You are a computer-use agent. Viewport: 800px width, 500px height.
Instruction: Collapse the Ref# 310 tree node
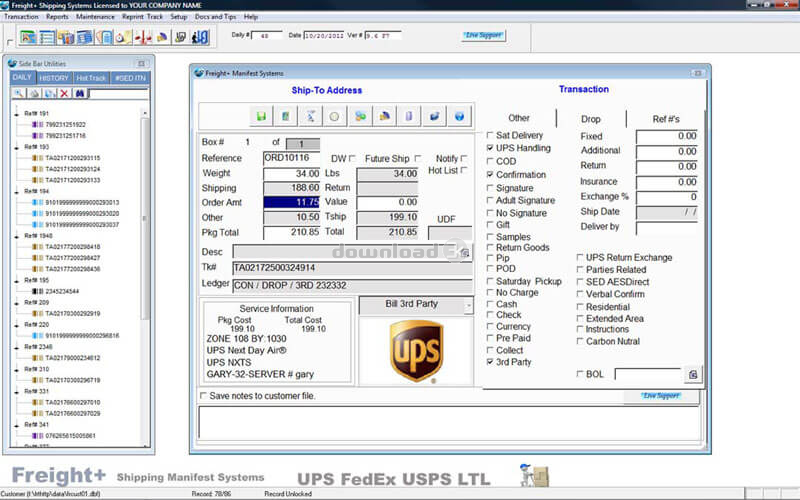tap(17, 369)
